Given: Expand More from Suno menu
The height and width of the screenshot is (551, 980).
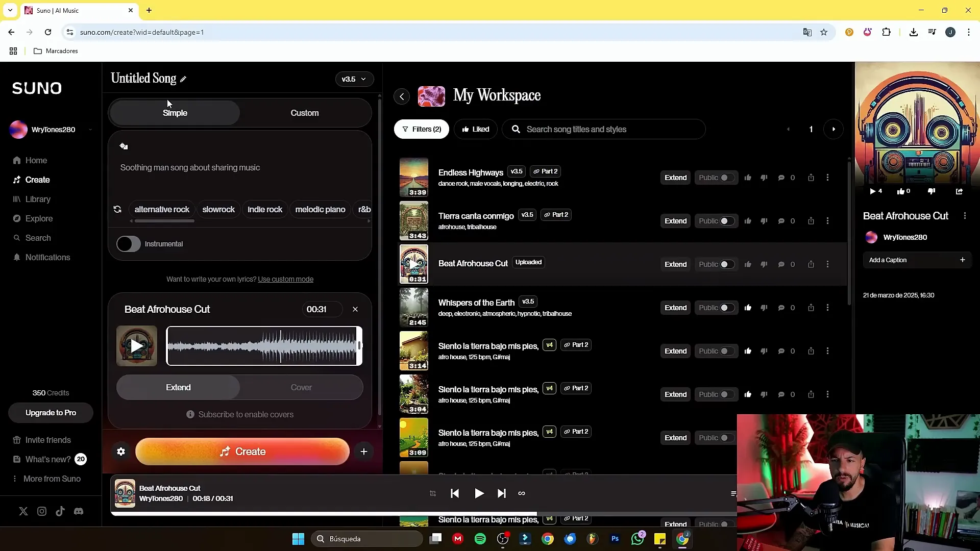Looking at the screenshot, I should click(46, 479).
